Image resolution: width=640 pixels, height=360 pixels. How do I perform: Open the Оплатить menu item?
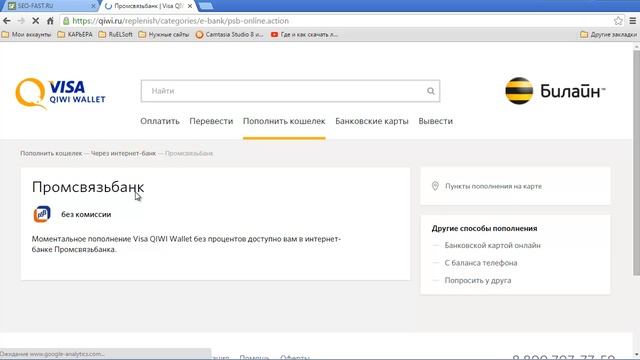click(x=160, y=121)
